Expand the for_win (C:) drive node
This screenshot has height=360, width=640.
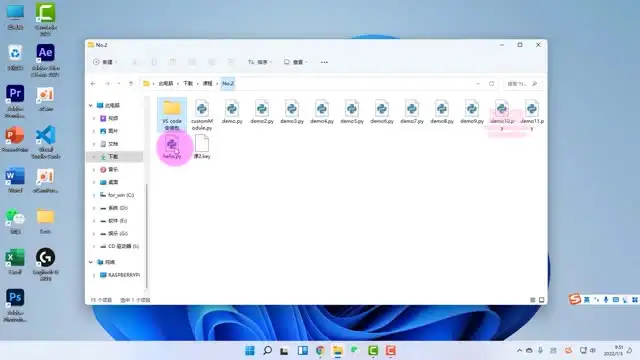[x=94, y=195]
